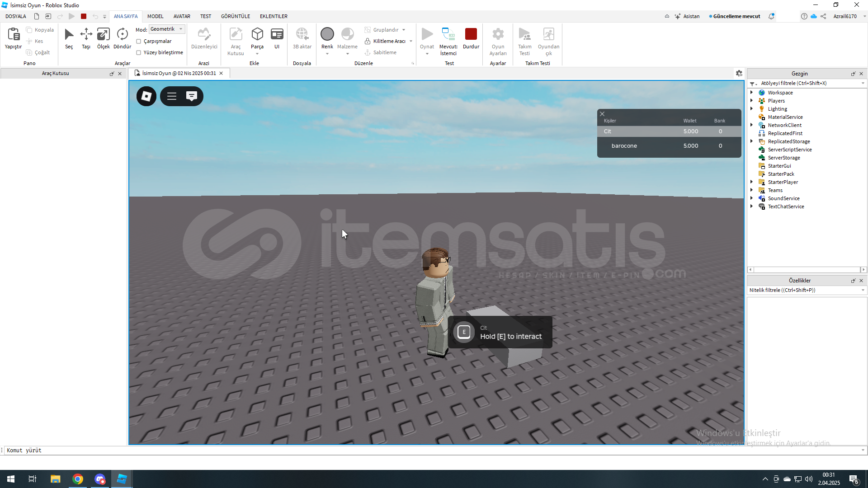The image size is (868, 488).
Task: Pick the Döndür (Rotate) tool
Action: [122, 38]
